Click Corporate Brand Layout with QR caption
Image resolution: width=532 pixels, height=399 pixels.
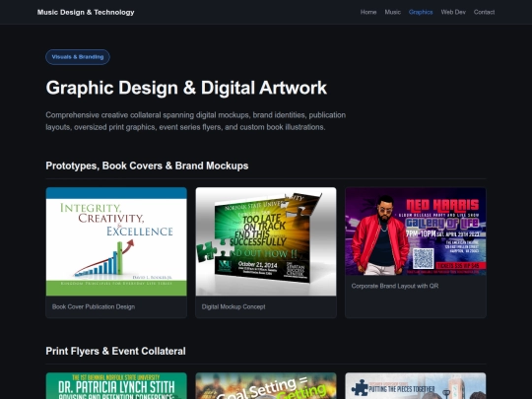[395, 286]
